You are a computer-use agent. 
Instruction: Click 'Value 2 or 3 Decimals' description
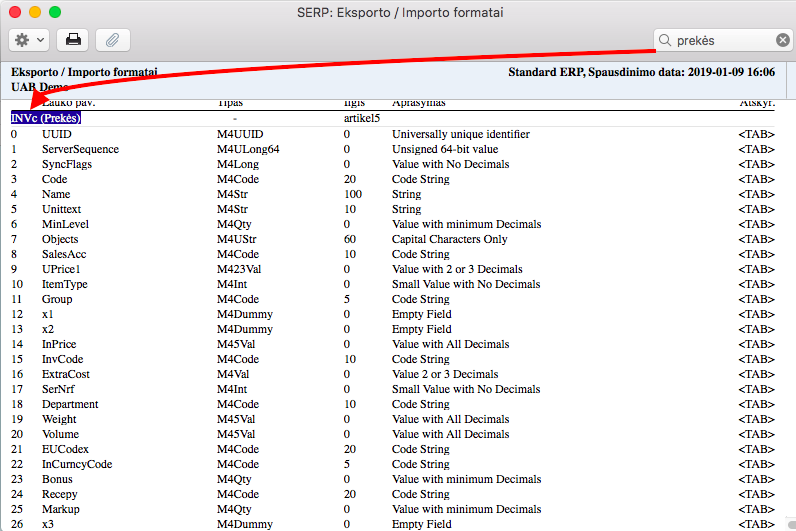click(x=445, y=374)
